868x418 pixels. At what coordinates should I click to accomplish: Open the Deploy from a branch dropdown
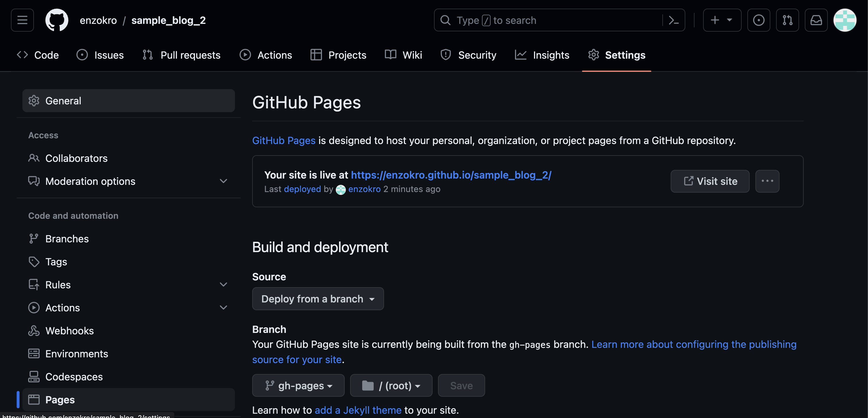pyautogui.click(x=318, y=299)
